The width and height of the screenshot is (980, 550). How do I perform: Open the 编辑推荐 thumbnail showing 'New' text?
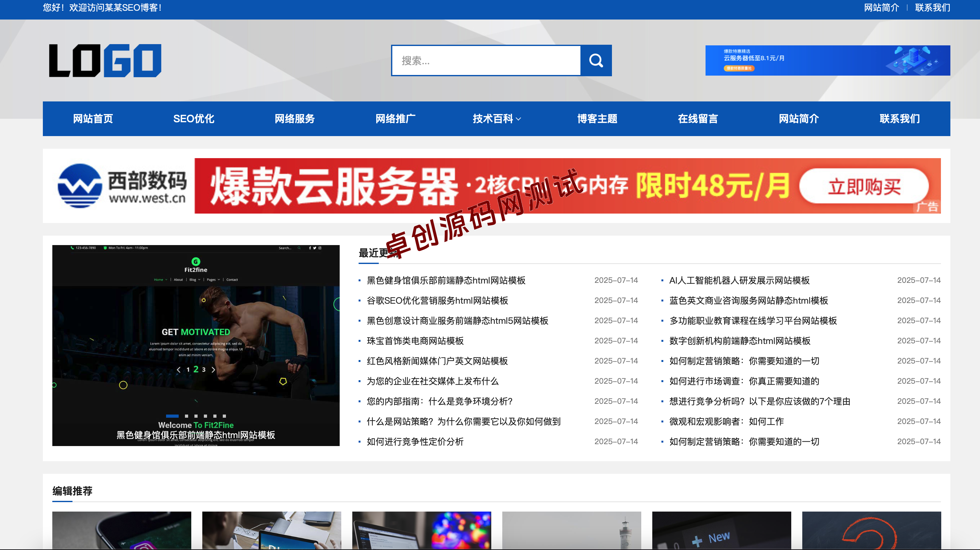coord(721,530)
